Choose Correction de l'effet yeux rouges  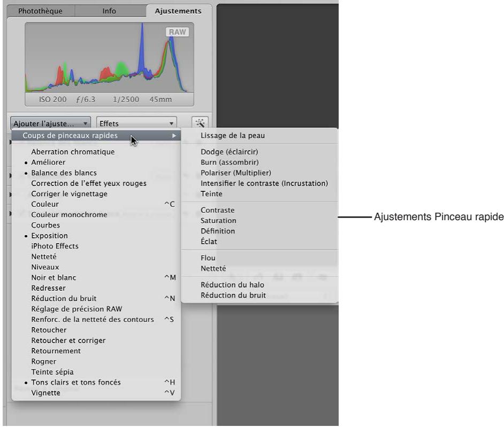pos(96,183)
